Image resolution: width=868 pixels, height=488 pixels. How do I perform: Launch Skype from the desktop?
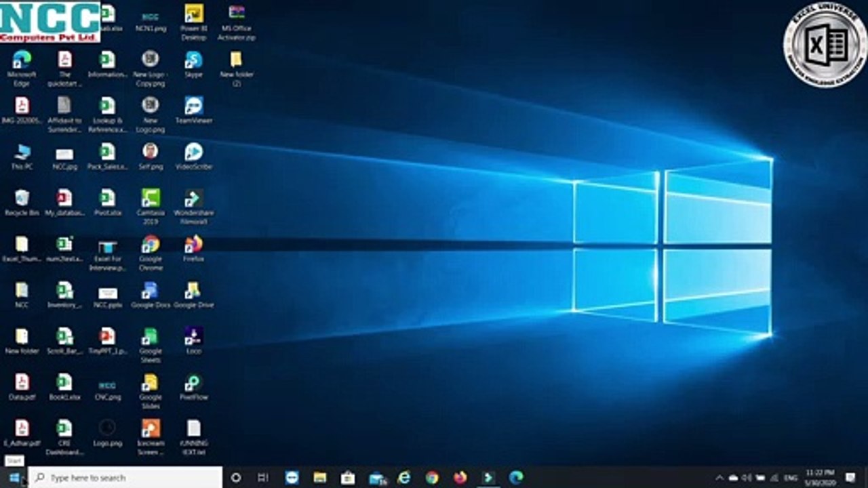[x=193, y=64]
